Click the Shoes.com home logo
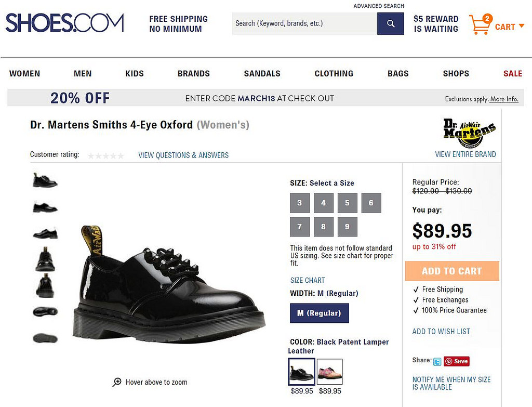 (x=65, y=23)
